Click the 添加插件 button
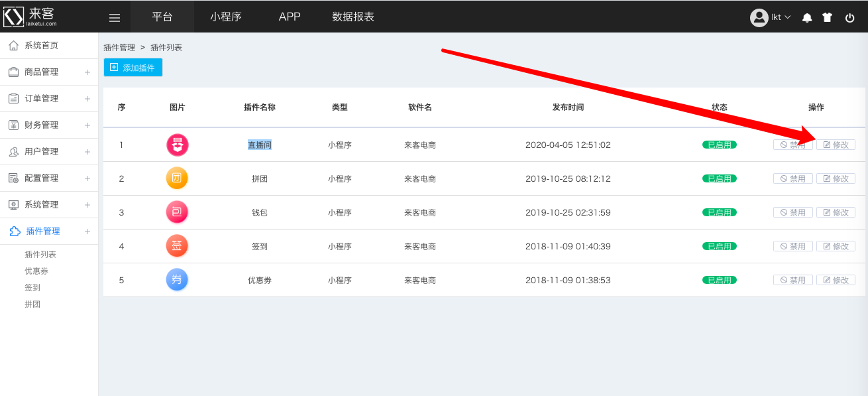The width and height of the screenshot is (868, 396). pyautogui.click(x=133, y=68)
